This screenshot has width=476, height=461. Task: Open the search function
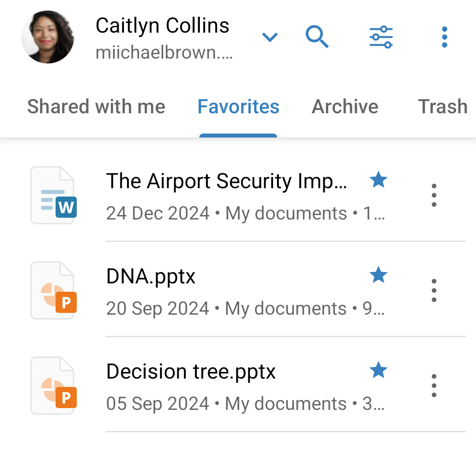pyautogui.click(x=317, y=37)
